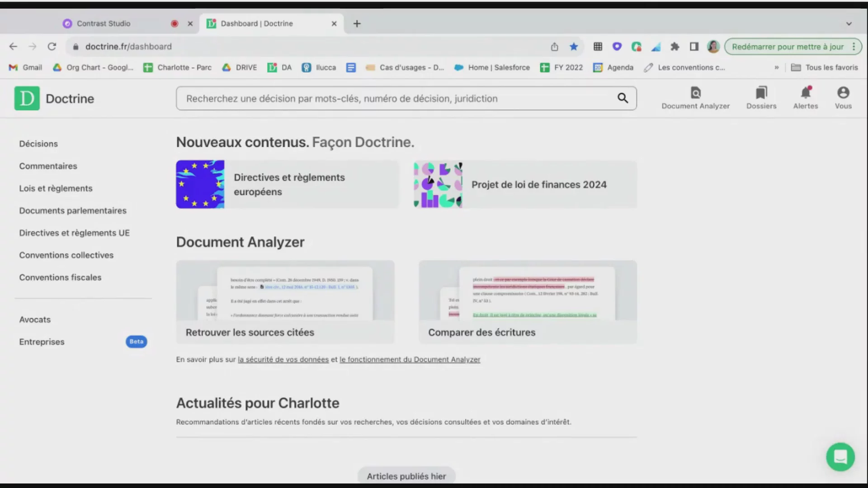
Task: Click the doctrine.fr/dashboard address bar
Action: [307, 47]
